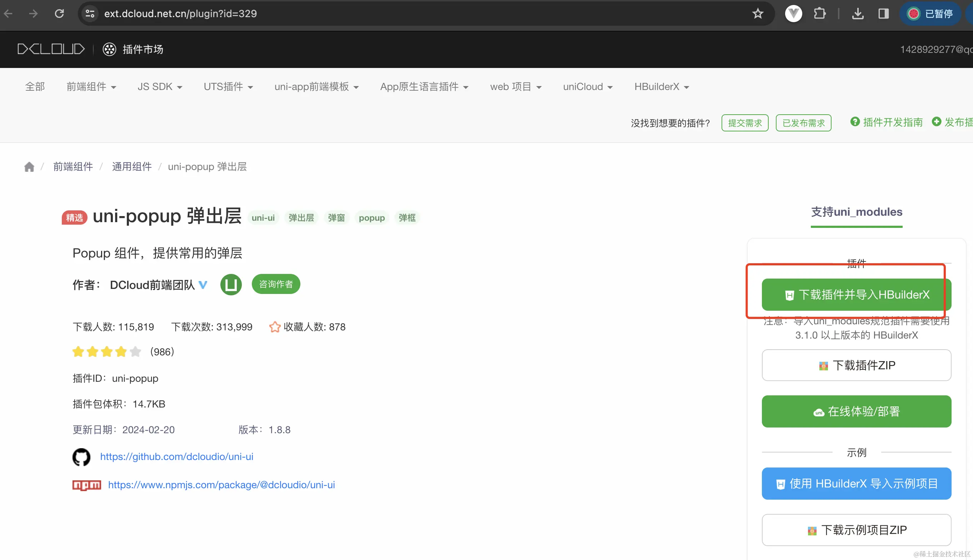Click the browser reload icon
This screenshot has height=560, width=973.
(x=59, y=14)
